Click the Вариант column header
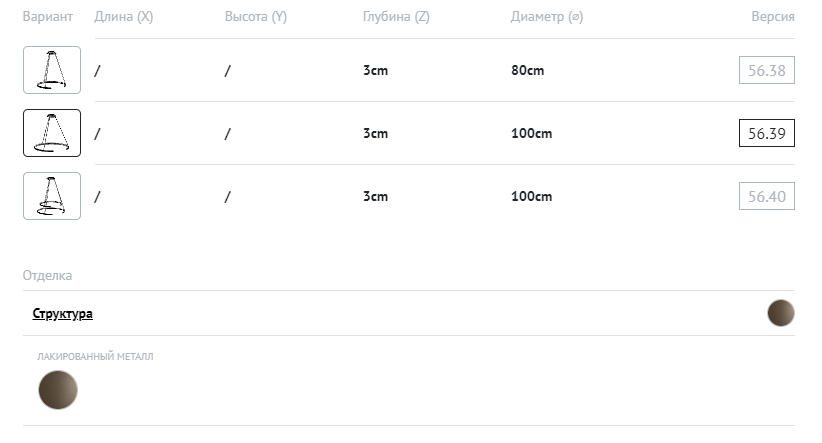The height and width of the screenshot is (443, 822). click(x=48, y=17)
